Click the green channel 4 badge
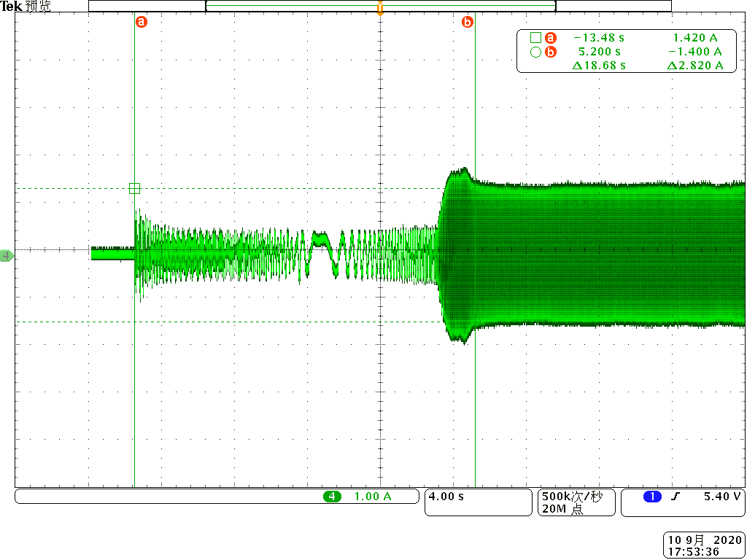 pos(332,496)
